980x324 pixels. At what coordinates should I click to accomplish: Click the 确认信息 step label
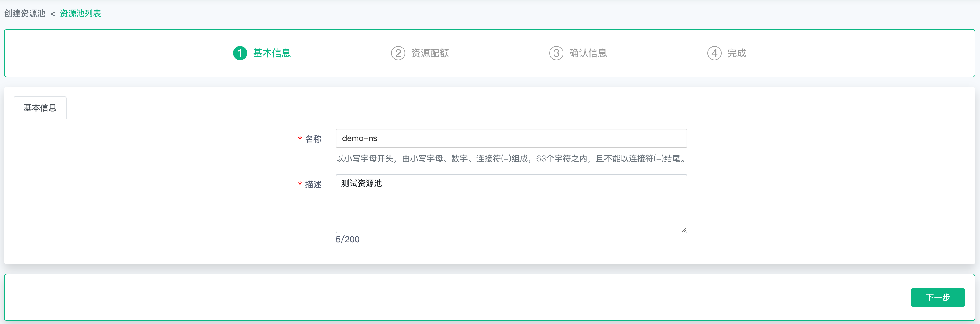click(x=588, y=53)
